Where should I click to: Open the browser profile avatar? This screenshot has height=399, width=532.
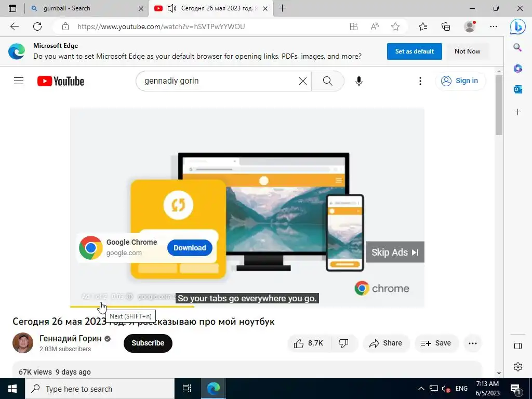(x=470, y=26)
